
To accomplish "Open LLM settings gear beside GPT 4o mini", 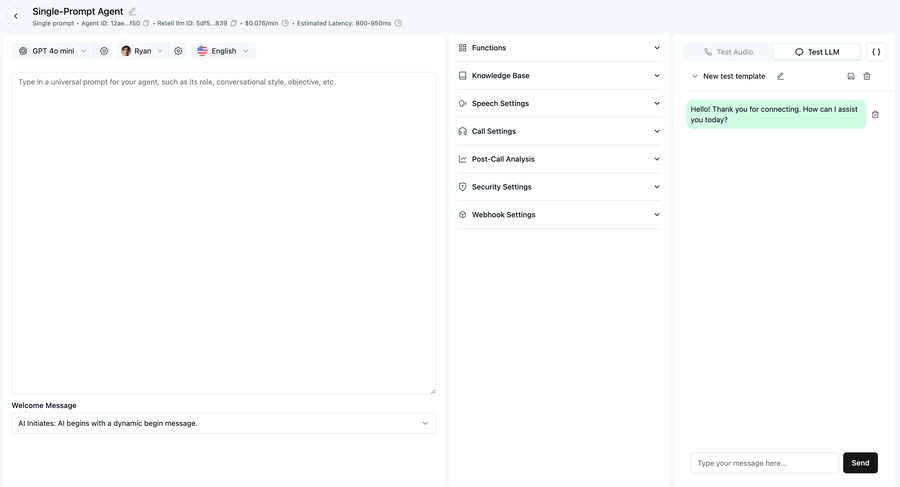I will point(104,51).
